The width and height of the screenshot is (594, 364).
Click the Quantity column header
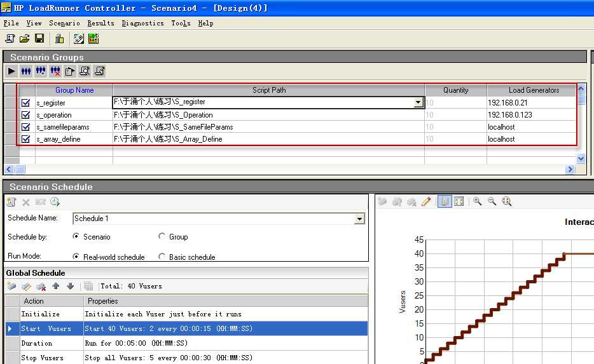(x=456, y=90)
